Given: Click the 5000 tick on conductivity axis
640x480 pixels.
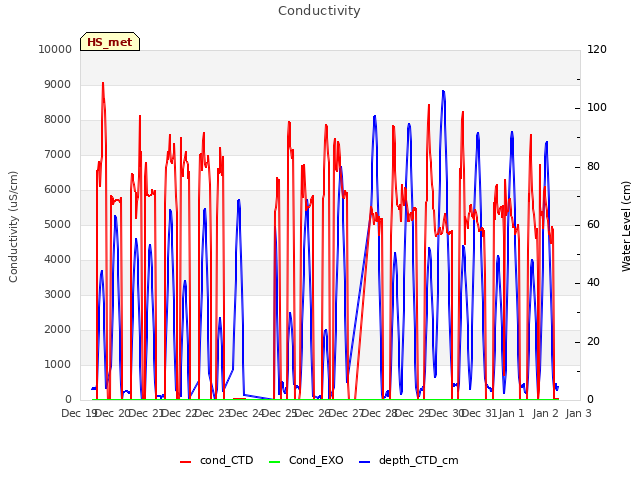Looking at the screenshot, I should point(58,224).
